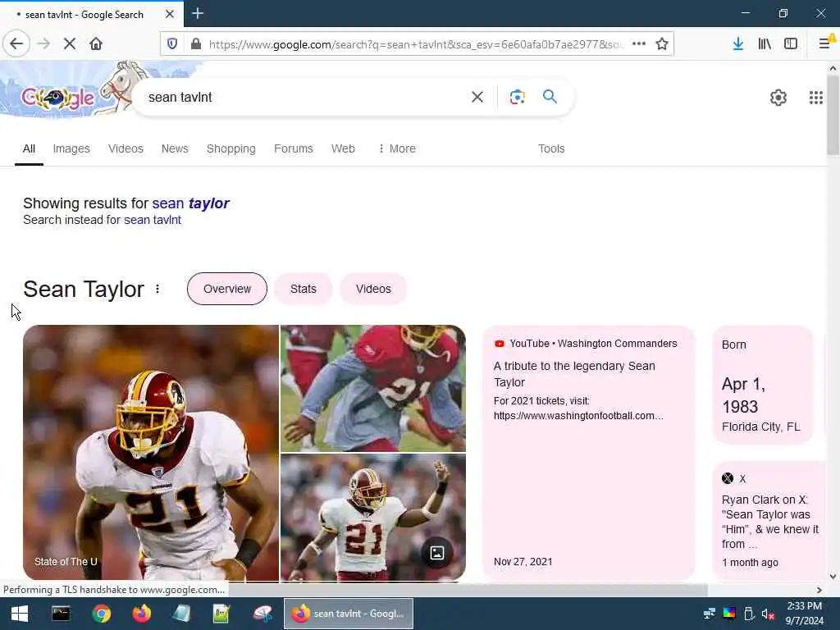Submit search with magnifier icon
The width and height of the screenshot is (840, 630).
click(x=550, y=97)
